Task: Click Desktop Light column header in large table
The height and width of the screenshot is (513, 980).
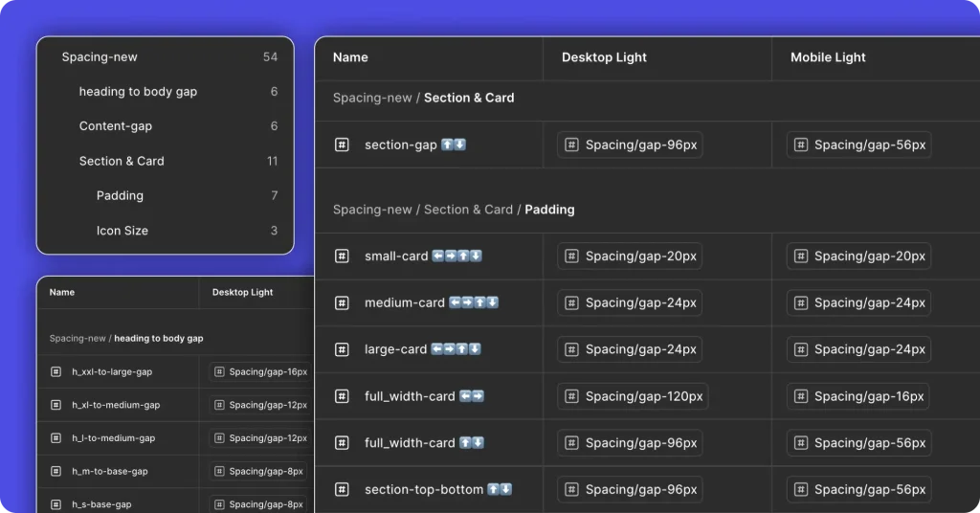Action: [x=604, y=57]
